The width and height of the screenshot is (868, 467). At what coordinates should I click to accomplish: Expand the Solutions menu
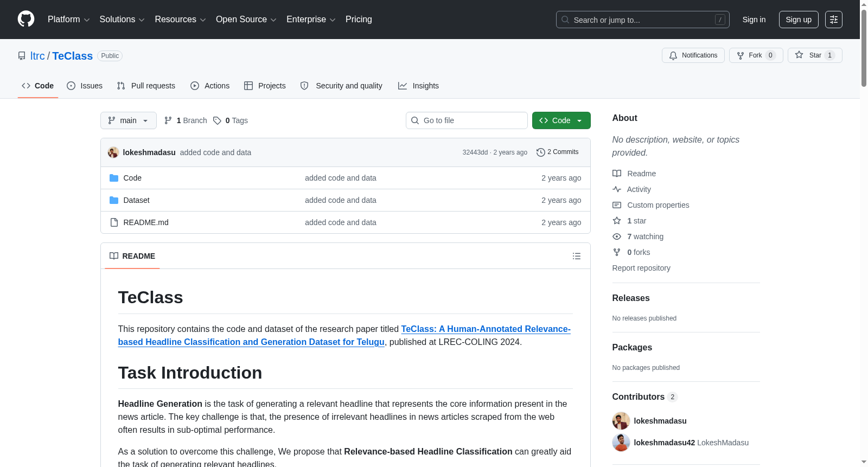[122, 20]
